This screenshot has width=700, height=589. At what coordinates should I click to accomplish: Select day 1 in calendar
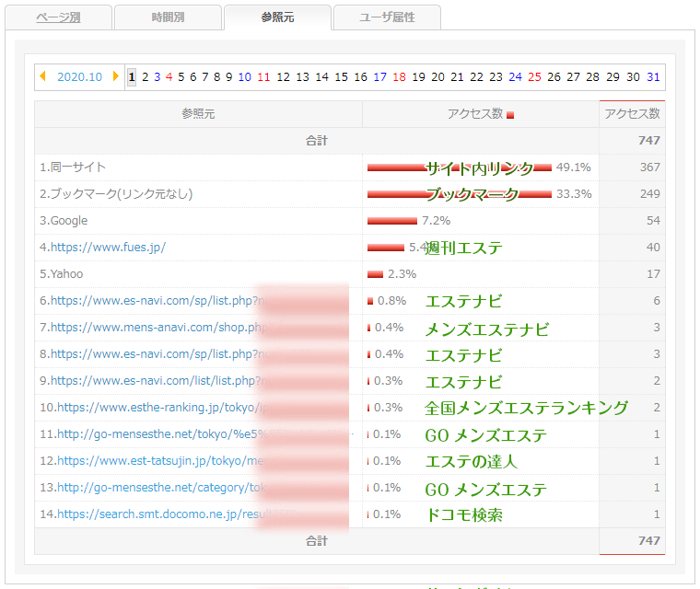(x=131, y=76)
